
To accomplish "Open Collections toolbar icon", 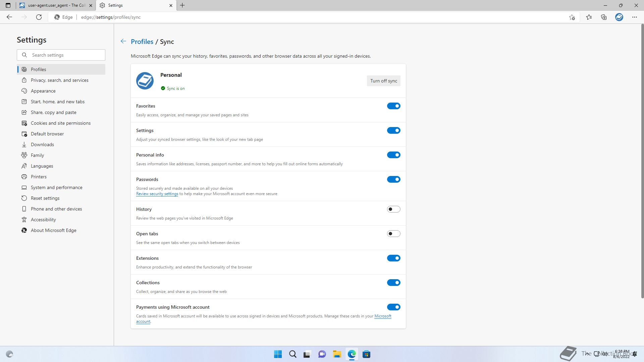I will [604, 17].
